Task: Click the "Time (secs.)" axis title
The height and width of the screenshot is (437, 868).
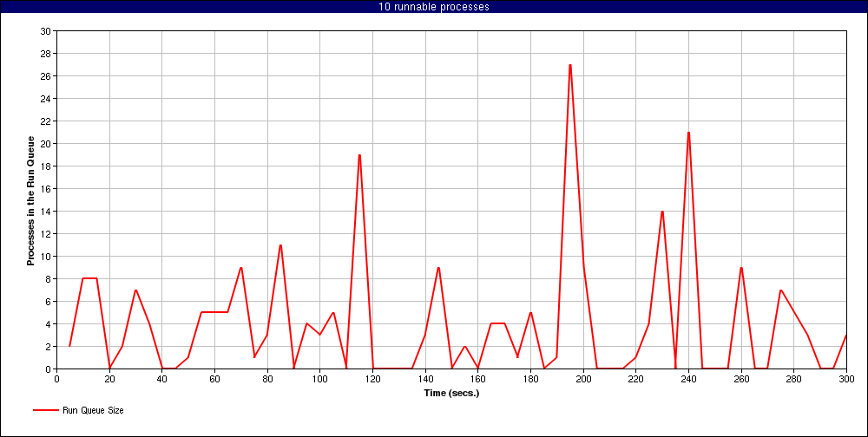Action: (x=451, y=394)
